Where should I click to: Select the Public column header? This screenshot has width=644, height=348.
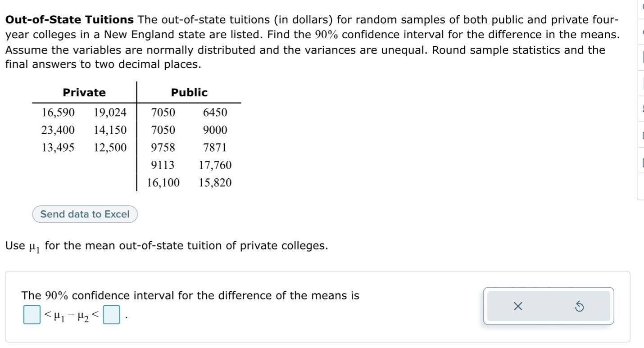coord(189,92)
